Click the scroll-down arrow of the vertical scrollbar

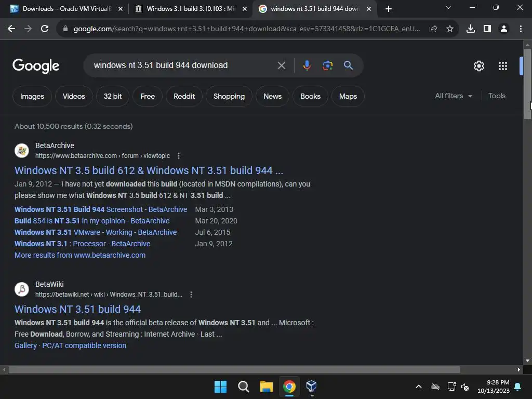[x=527, y=361]
